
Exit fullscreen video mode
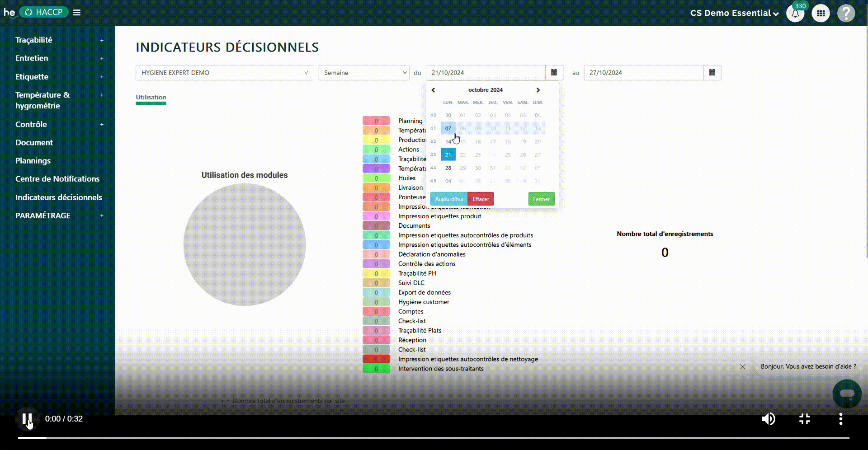(805, 419)
